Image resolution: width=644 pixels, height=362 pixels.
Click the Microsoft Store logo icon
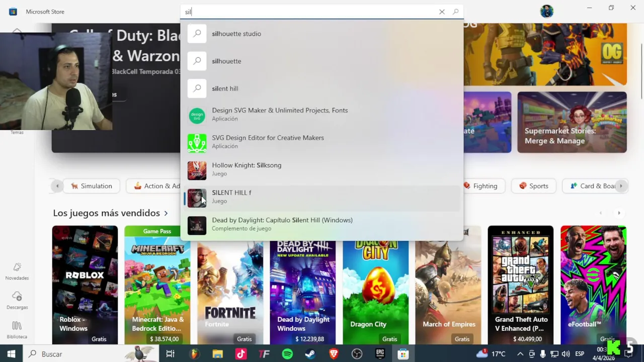click(13, 12)
